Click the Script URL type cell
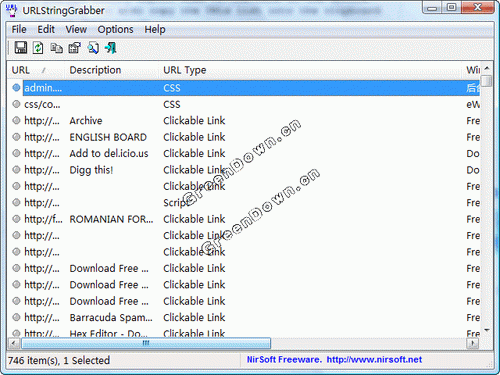 coord(176,203)
